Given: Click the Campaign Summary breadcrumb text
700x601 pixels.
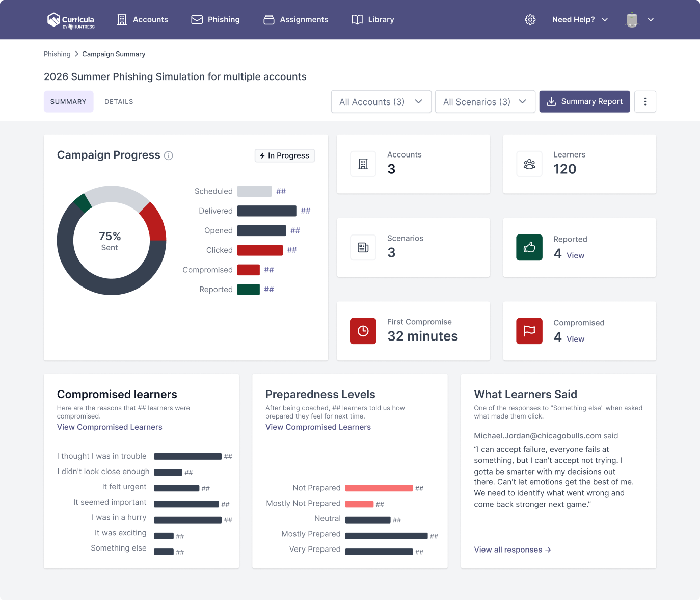Looking at the screenshot, I should tap(114, 54).
